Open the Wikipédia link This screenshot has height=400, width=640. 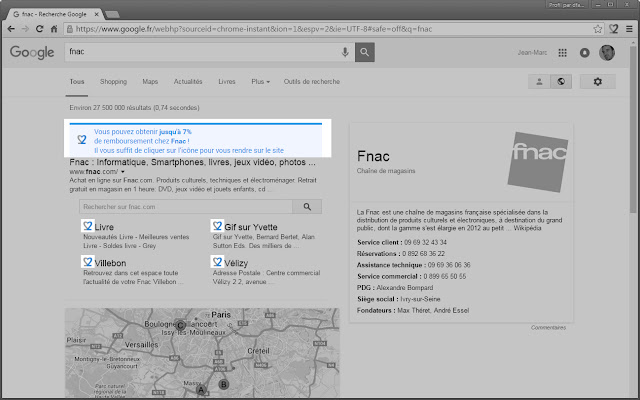tap(527, 228)
